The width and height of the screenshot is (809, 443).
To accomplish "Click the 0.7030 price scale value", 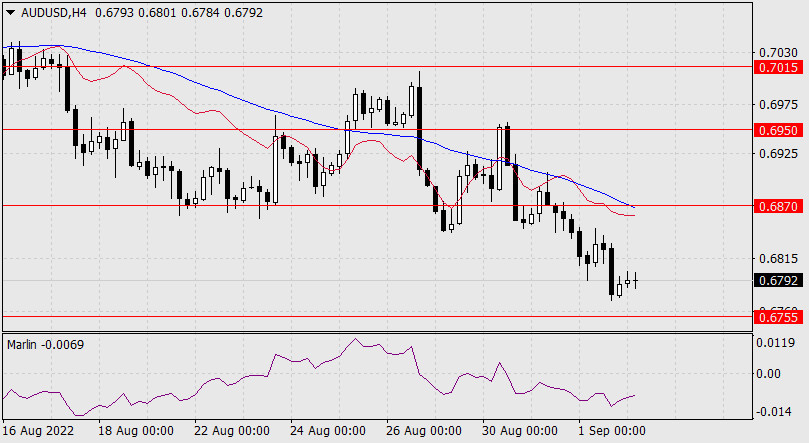I will click(x=778, y=53).
